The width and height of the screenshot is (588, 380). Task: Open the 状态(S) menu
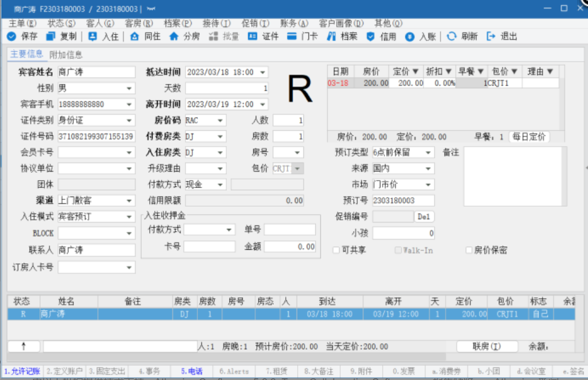[61, 23]
